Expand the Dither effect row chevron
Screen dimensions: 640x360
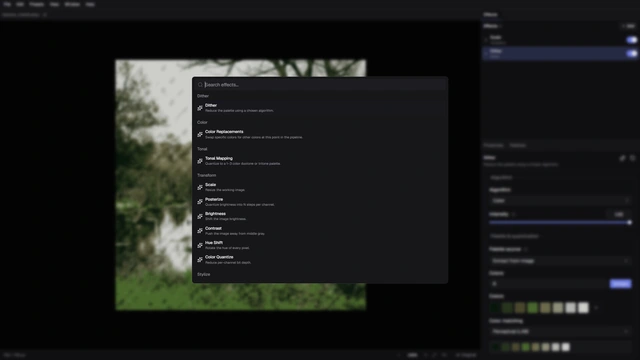pos(486,53)
